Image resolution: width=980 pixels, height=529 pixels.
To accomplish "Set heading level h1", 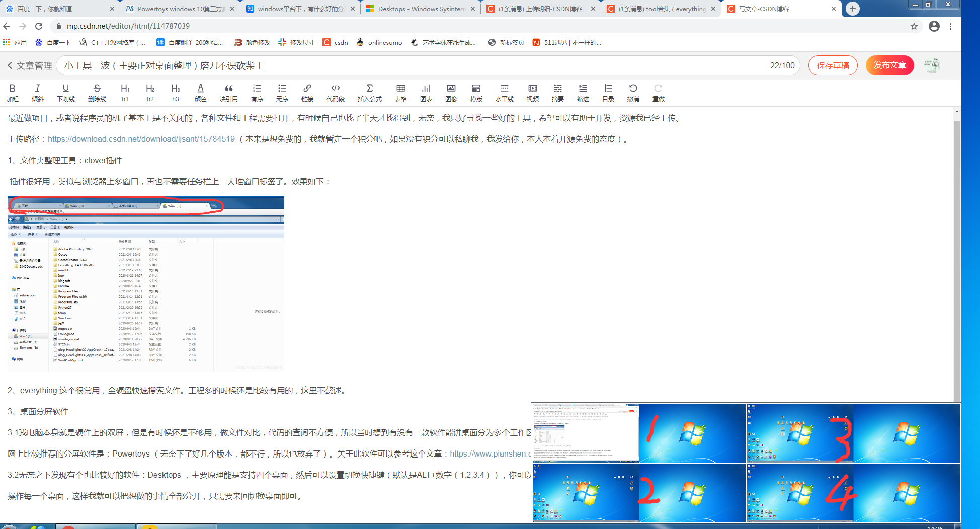I will [125, 93].
